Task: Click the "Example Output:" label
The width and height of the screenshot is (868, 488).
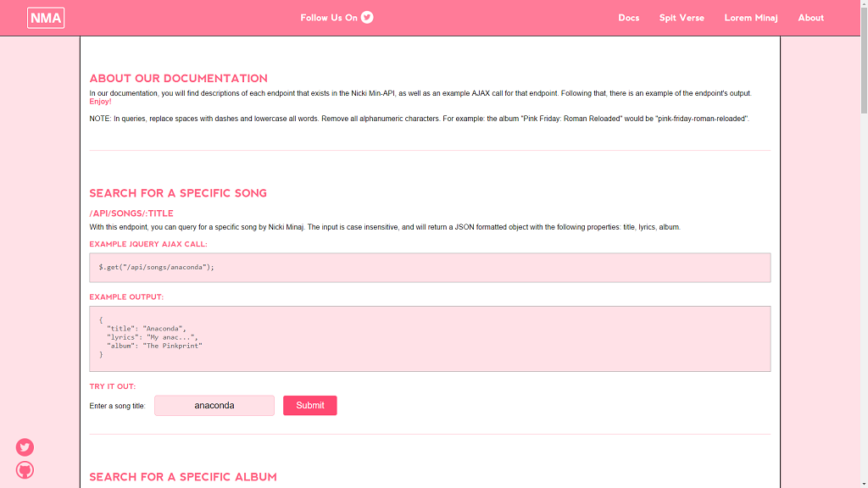Action: 126,297
